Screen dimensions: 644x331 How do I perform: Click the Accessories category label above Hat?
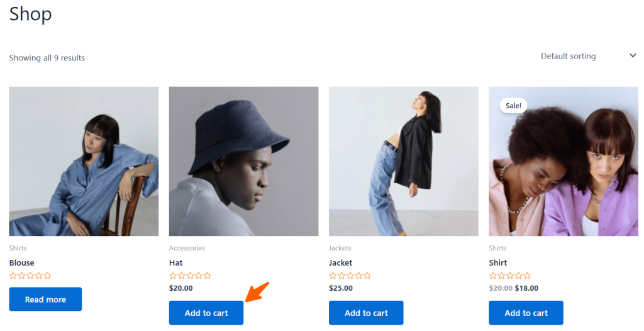(x=187, y=248)
